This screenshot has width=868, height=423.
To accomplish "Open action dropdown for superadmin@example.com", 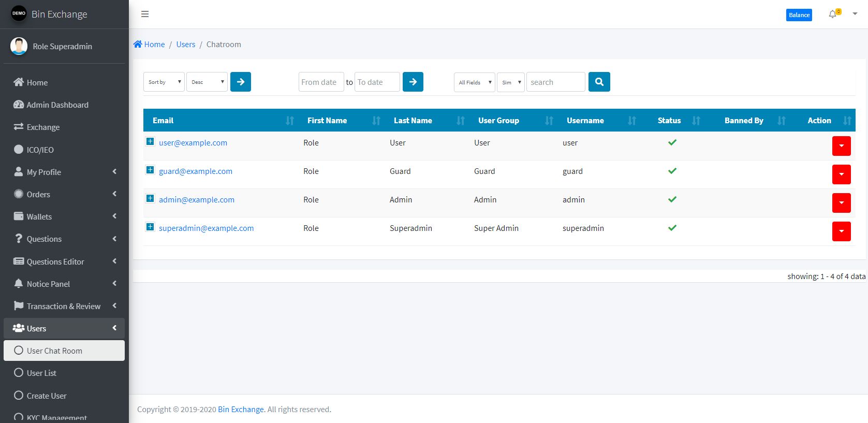I will click(x=842, y=231).
